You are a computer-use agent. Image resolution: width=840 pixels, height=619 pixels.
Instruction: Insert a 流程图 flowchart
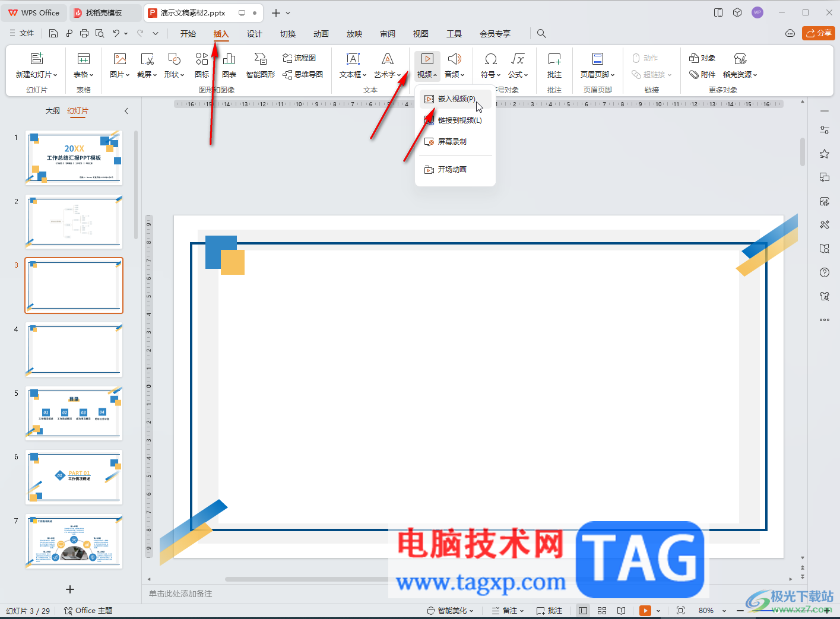coord(299,58)
